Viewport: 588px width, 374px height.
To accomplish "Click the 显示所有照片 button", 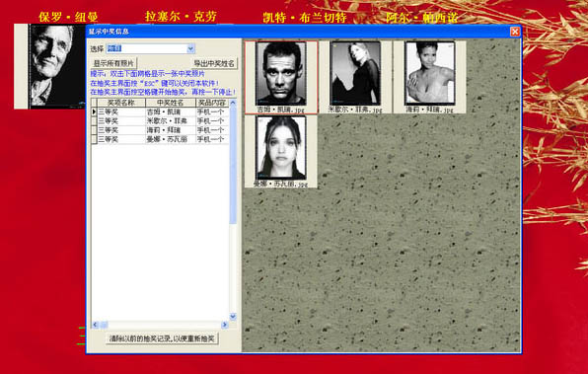I will click(113, 63).
